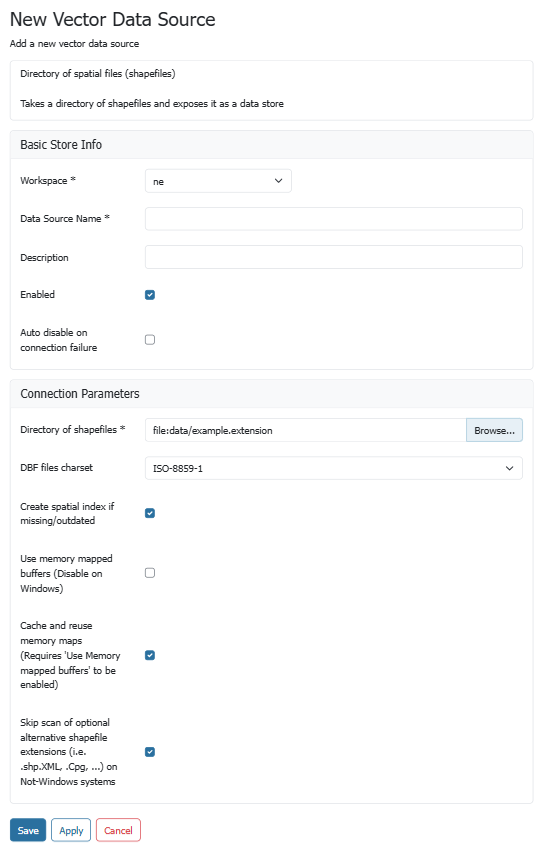The image size is (537, 844).
Task: Expand the DBF files charset ISO-8859-1 dropdown
Action: [x=334, y=468]
